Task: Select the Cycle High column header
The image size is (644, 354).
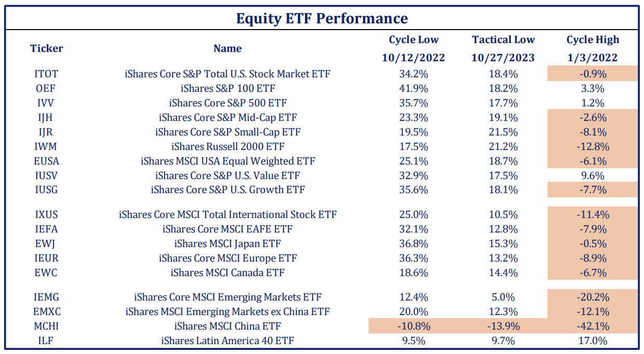Action: (593, 40)
